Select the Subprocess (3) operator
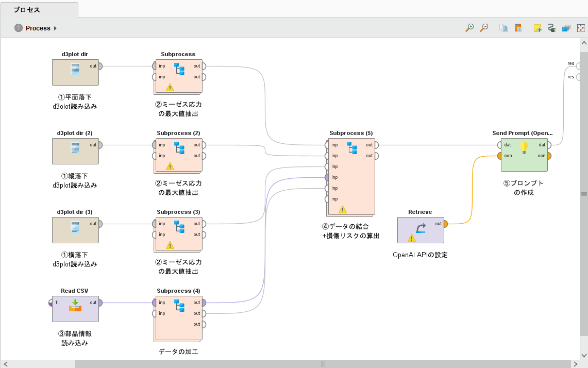This screenshot has width=588, height=368. [x=178, y=233]
